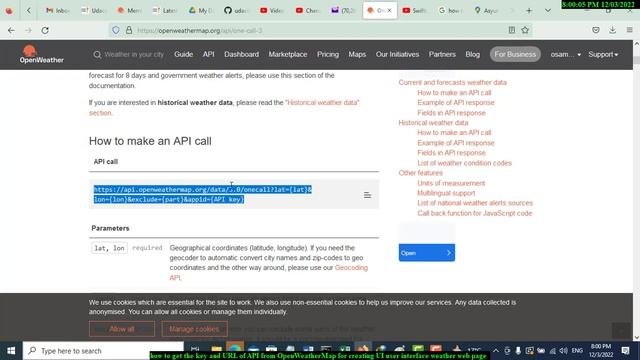Expand the osam... account dropdown
Viewport: 640px width, 360px height.
pos(565,54)
